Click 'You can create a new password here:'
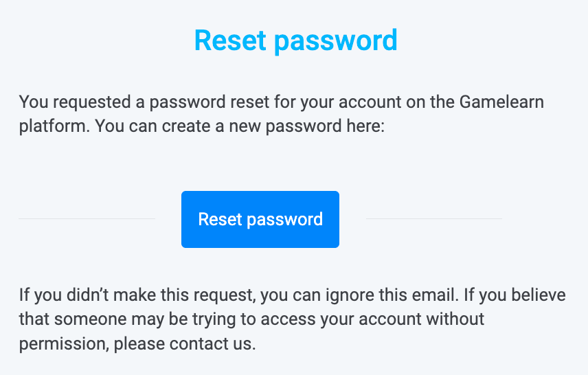588x375 pixels. pyautogui.click(x=240, y=126)
